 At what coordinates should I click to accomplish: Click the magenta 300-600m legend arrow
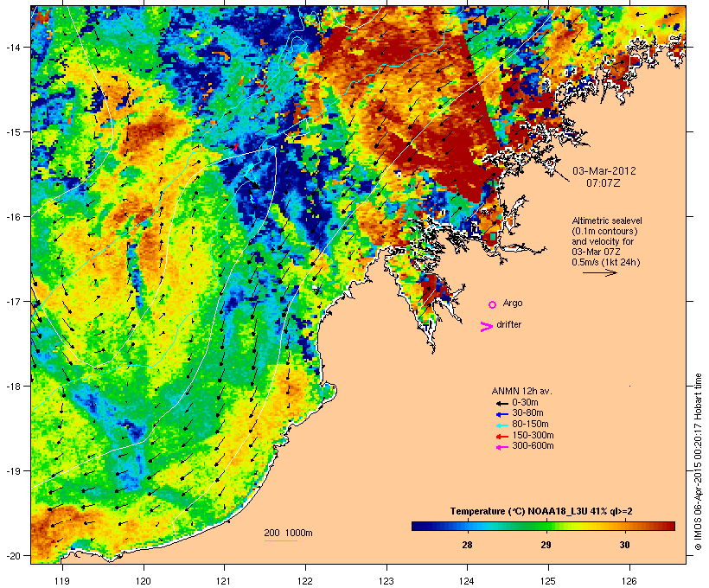point(502,447)
